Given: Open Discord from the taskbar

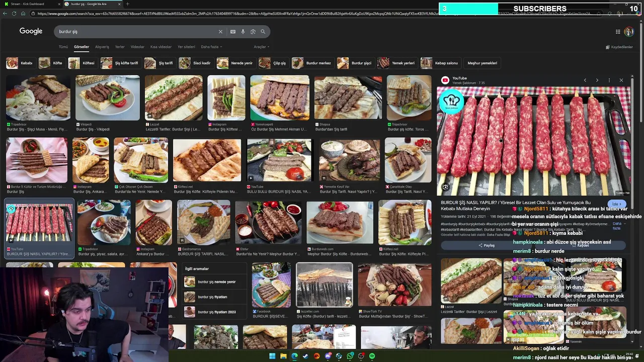Looking at the screenshot, I should [328, 356].
